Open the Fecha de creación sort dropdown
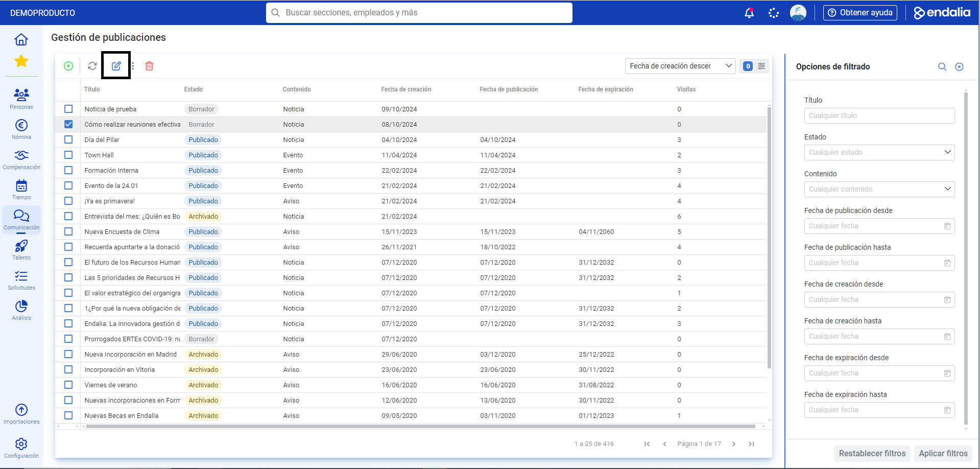 click(x=680, y=66)
